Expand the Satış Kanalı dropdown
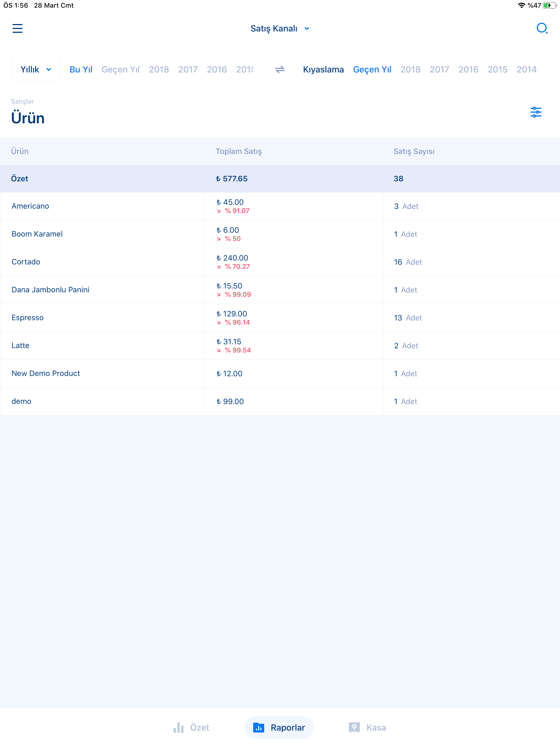Screen dimensions: 560x747 click(274, 28)
